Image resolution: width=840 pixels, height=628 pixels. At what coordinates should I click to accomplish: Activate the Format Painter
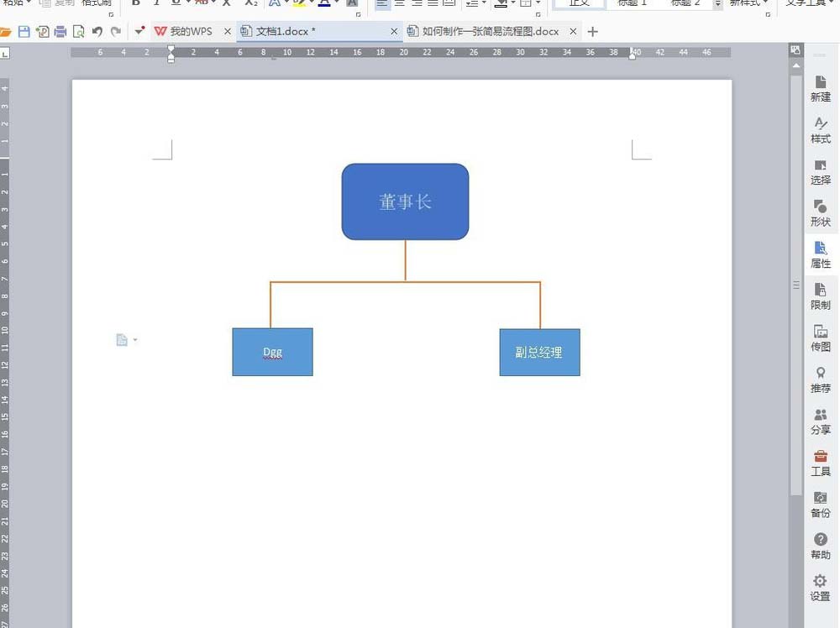click(x=94, y=3)
